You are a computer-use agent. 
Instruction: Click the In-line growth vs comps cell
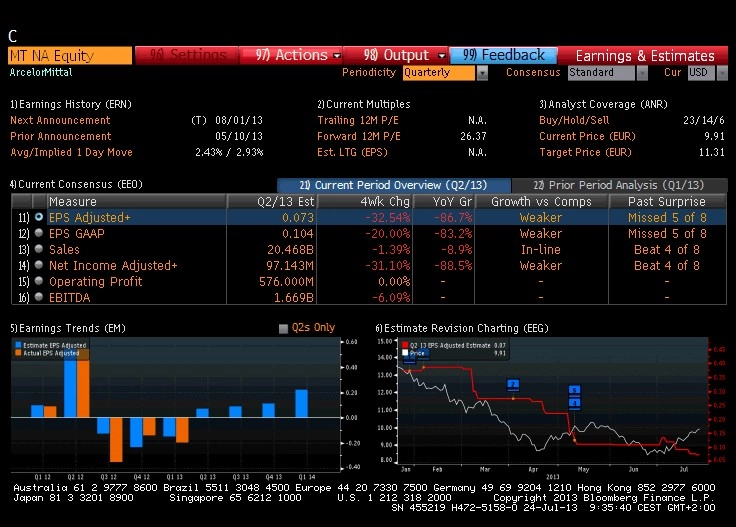tap(541, 249)
